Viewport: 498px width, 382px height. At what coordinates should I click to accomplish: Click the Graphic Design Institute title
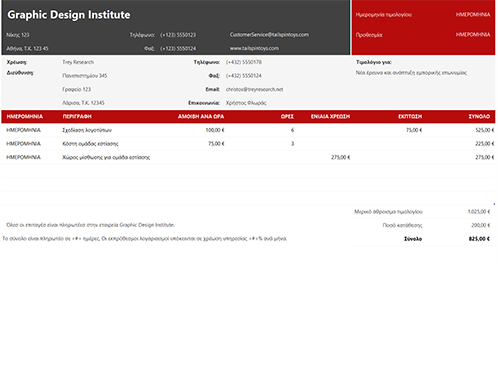click(x=69, y=15)
